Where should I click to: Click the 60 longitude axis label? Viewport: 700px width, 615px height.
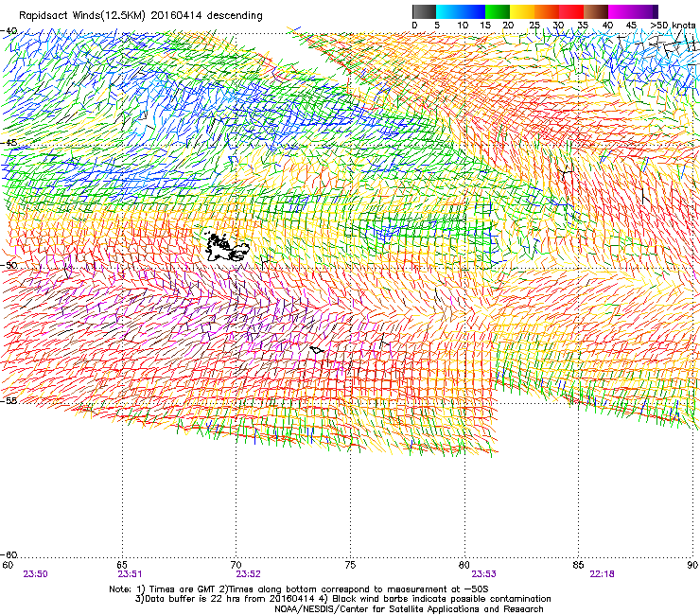[8, 565]
